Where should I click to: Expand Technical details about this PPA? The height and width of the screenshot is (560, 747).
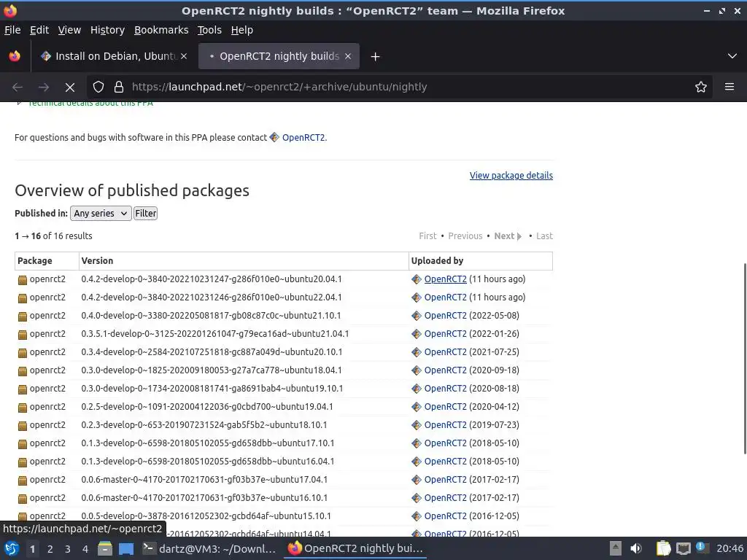point(90,104)
